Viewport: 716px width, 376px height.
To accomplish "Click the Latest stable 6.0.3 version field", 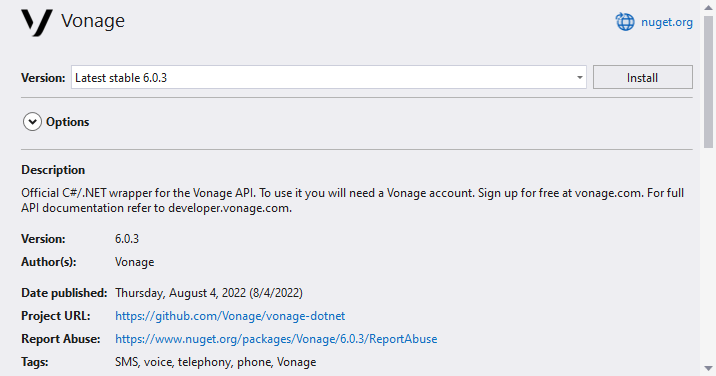I will click(328, 77).
